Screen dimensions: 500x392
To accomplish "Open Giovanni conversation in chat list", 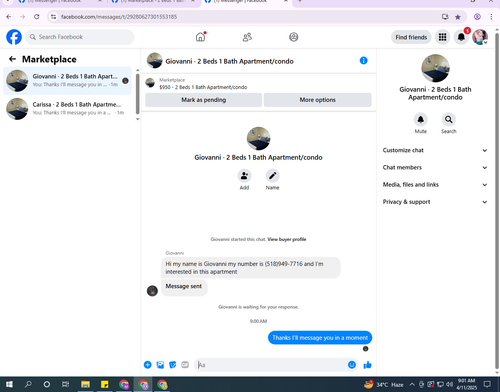I will click(x=67, y=81).
